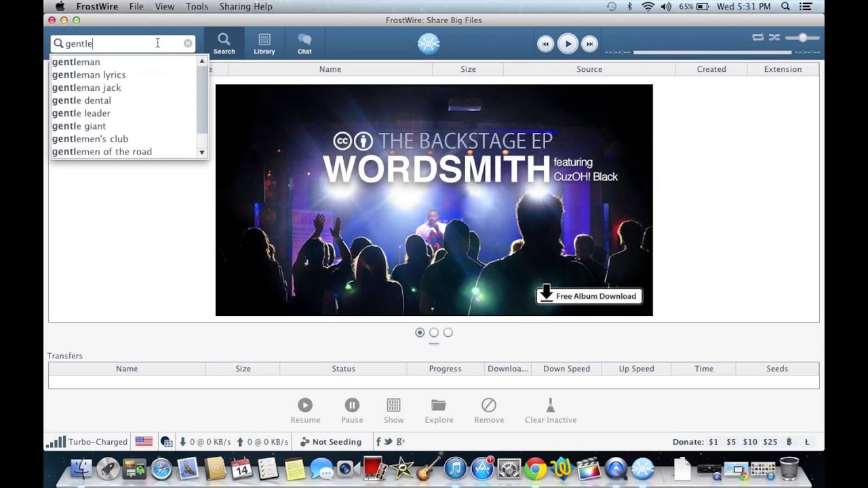Open the Search tab icon
This screenshot has height=488, width=868.
tap(224, 43)
